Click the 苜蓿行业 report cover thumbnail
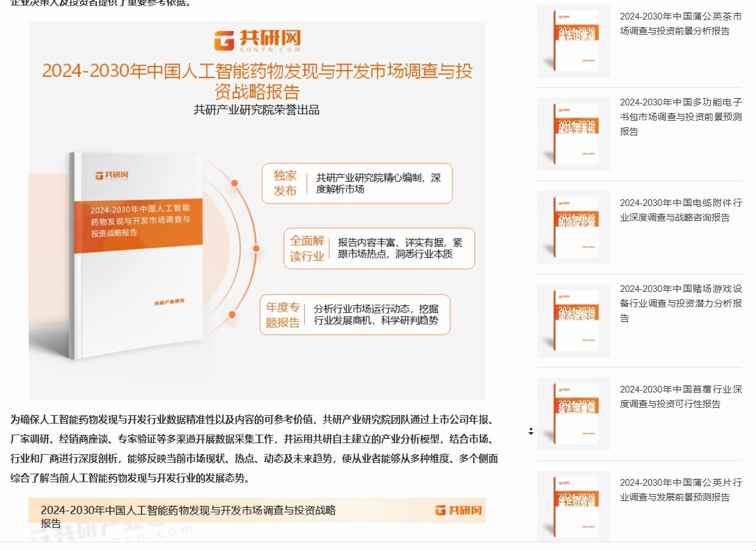The height and width of the screenshot is (551, 756). [x=573, y=414]
